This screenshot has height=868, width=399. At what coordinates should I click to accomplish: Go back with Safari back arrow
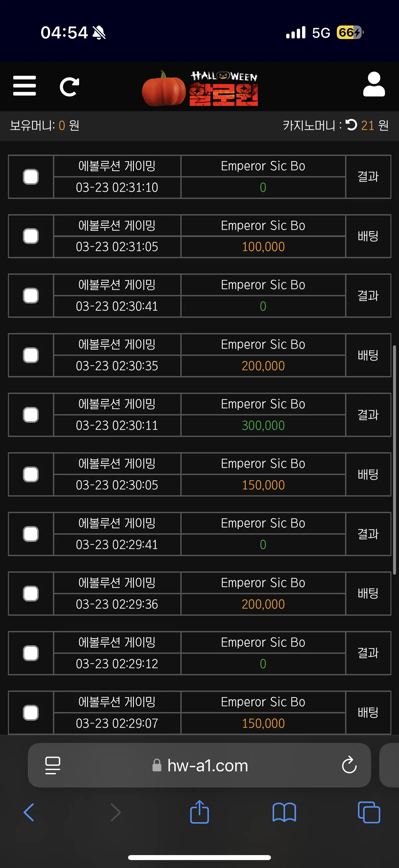(29, 812)
